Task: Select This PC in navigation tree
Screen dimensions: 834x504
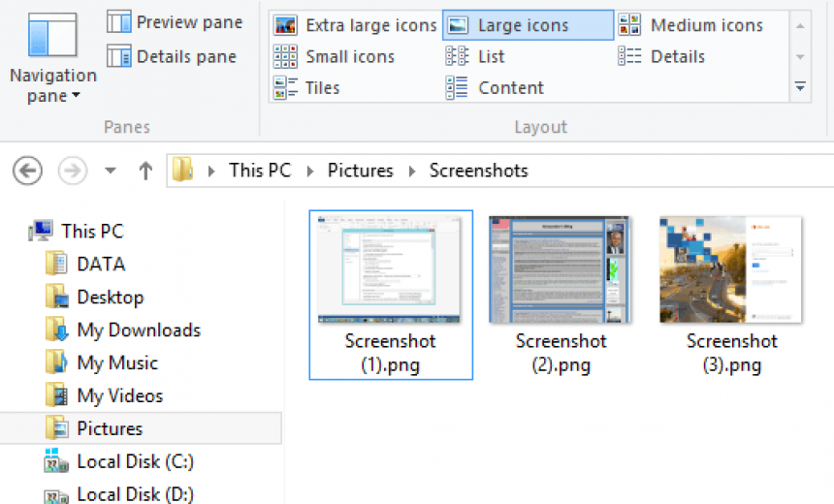Action: click(92, 232)
